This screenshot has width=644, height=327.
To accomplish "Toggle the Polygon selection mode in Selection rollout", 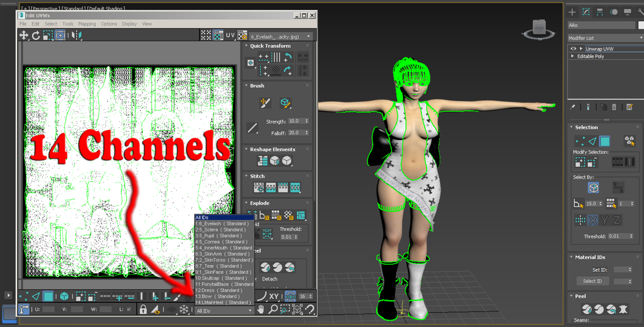I will pyautogui.click(x=605, y=141).
